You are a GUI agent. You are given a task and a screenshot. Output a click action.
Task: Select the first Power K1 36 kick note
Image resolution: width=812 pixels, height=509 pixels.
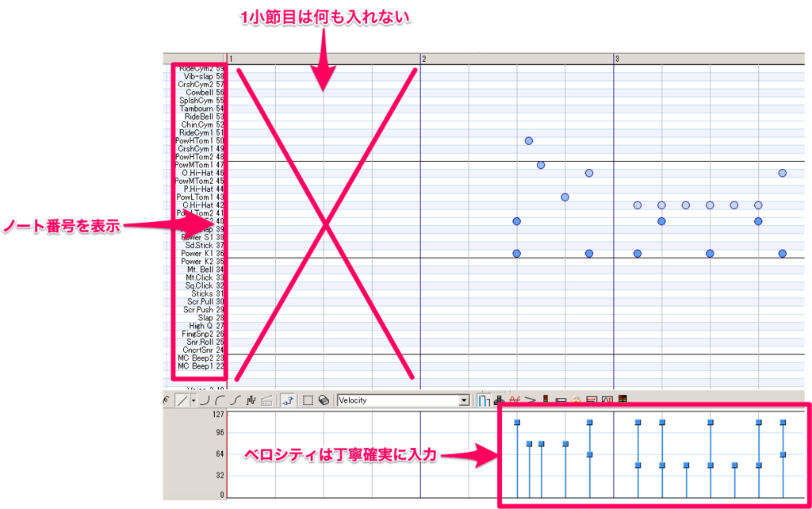coord(516,254)
